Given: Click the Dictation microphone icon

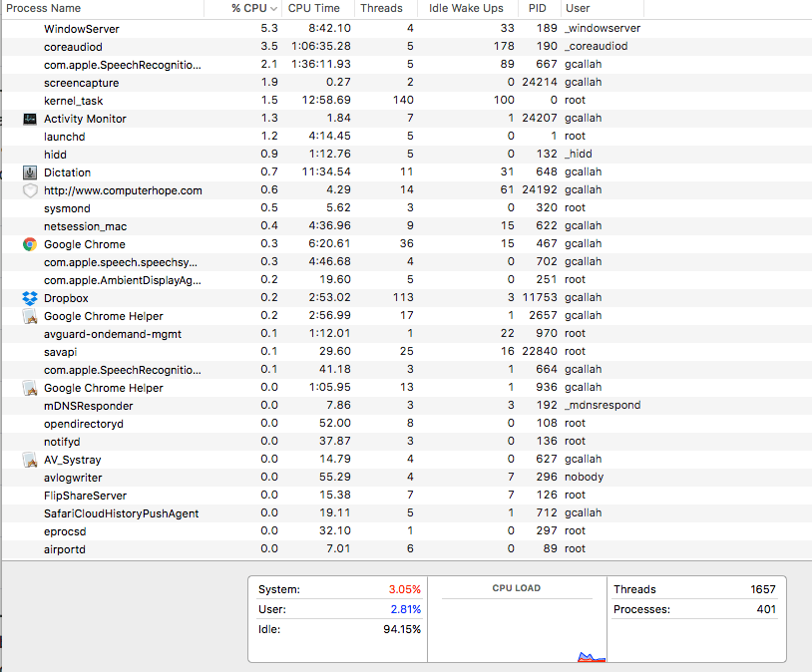Looking at the screenshot, I should [x=29, y=172].
